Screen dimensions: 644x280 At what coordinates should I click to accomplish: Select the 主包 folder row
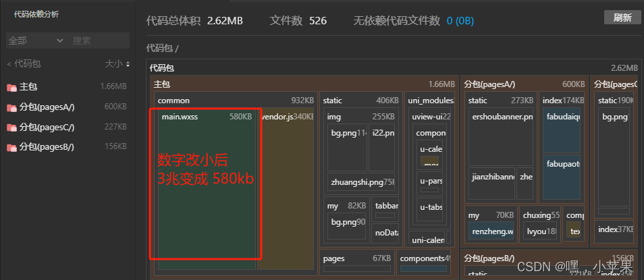(x=67, y=86)
